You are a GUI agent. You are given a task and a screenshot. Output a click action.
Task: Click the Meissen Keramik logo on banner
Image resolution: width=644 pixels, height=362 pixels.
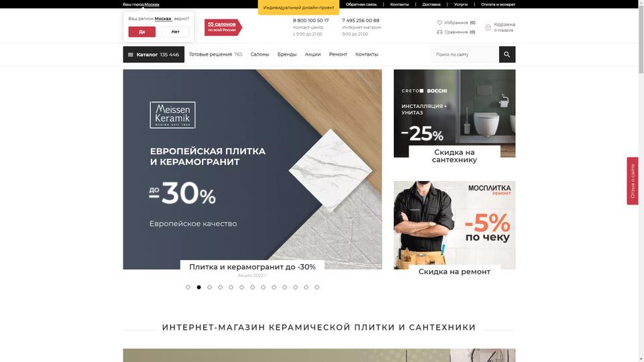click(x=172, y=115)
